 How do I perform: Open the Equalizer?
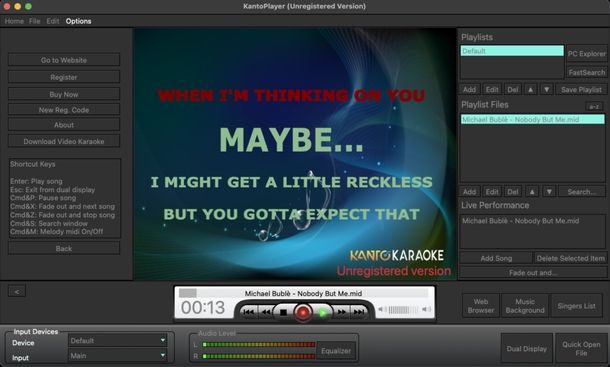(336, 351)
